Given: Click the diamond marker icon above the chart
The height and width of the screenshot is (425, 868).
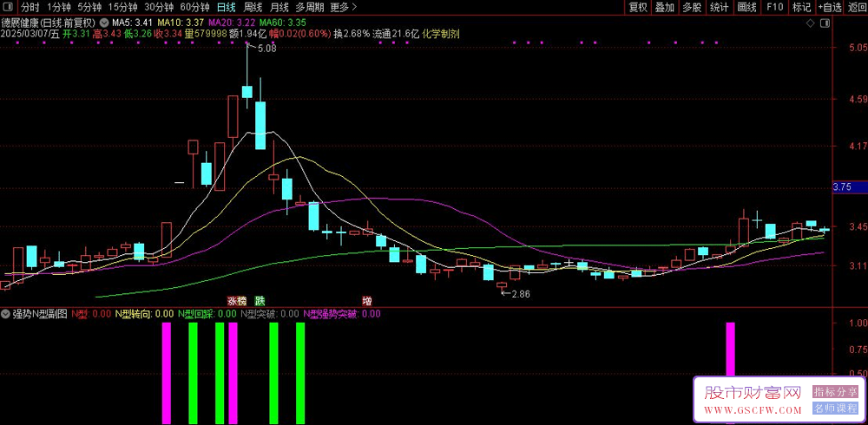Looking at the screenshot, I should [x=810, y=23].
